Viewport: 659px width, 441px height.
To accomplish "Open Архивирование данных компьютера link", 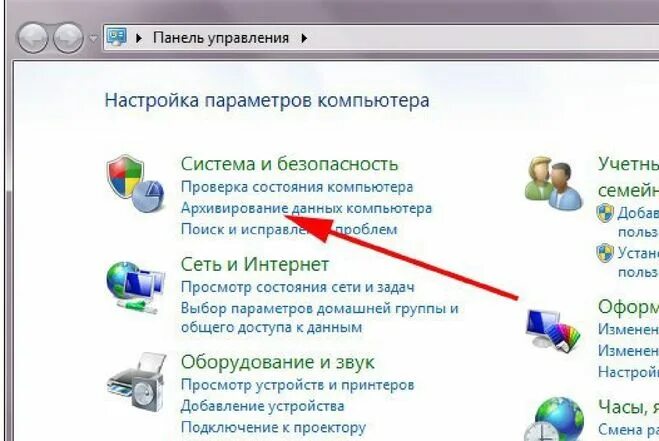I will coord(306,208).
